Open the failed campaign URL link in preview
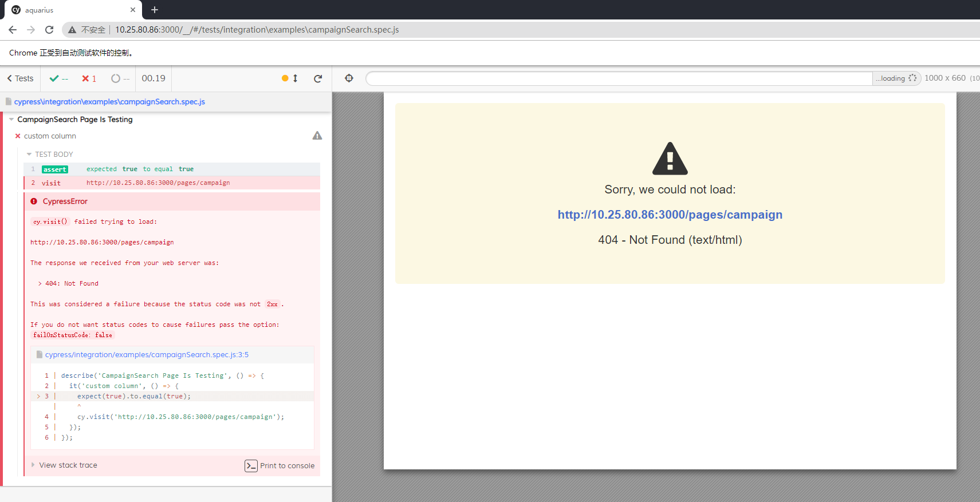 (x=670, y=215)
